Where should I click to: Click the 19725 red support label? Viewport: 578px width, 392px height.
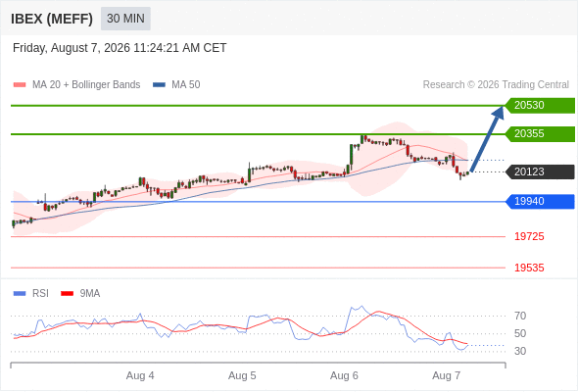point(529,236)
